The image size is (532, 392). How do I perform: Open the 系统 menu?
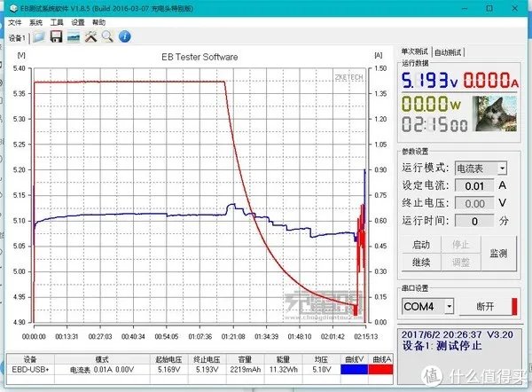[x=35, y=22]
